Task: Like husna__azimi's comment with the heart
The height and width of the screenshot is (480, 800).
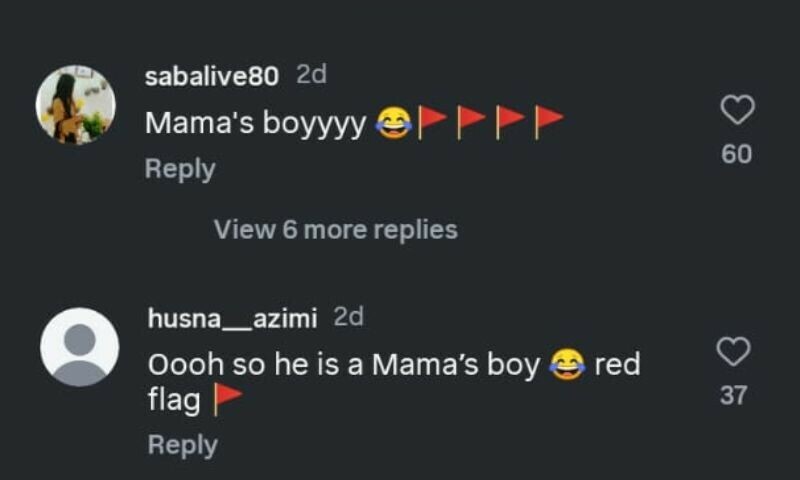Action: pyautogui.click(x=734, y=351)
